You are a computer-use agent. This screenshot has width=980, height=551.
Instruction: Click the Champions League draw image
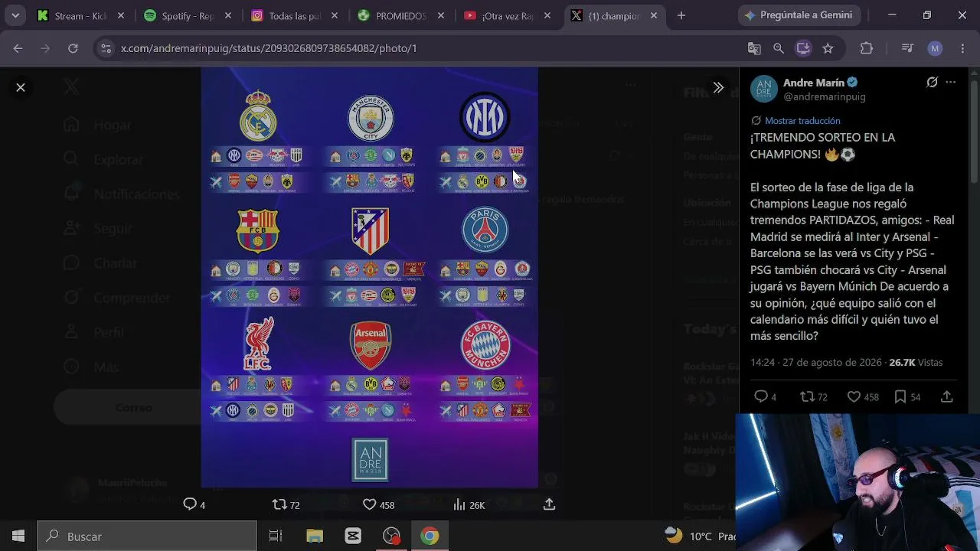369,277
